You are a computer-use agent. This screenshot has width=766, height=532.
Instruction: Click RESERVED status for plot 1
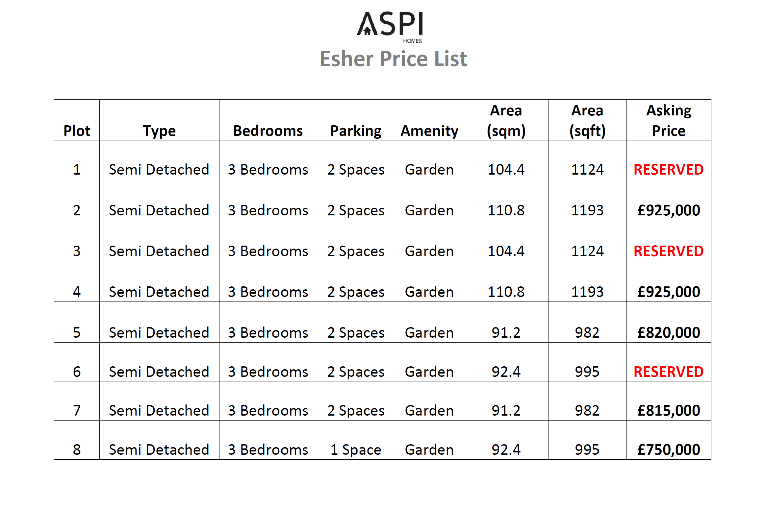point(668,170)
